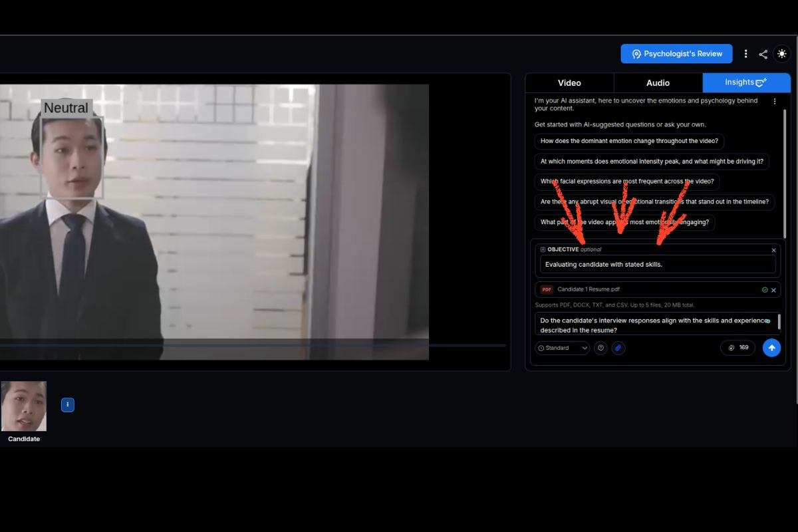
Task: Click the help question-mark icon
Action: click(600, 348)
